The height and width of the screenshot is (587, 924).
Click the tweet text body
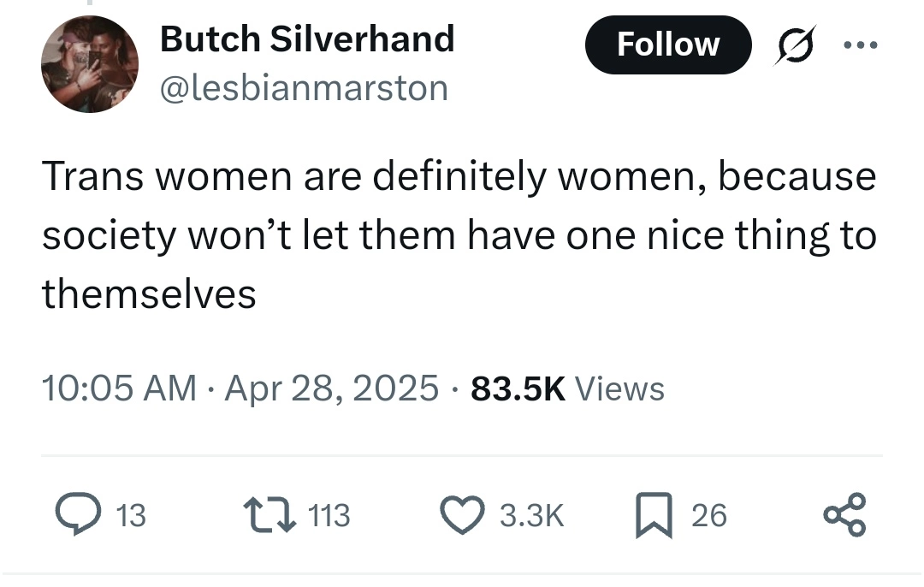pos(459,235)
